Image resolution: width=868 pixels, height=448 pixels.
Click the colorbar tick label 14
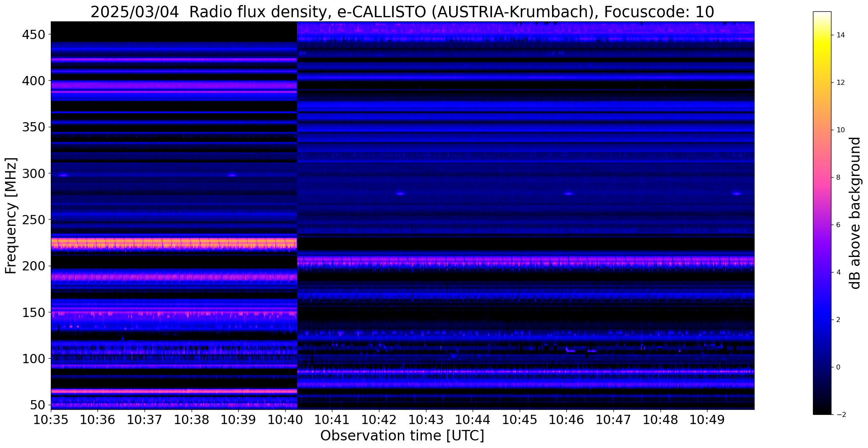841,35
